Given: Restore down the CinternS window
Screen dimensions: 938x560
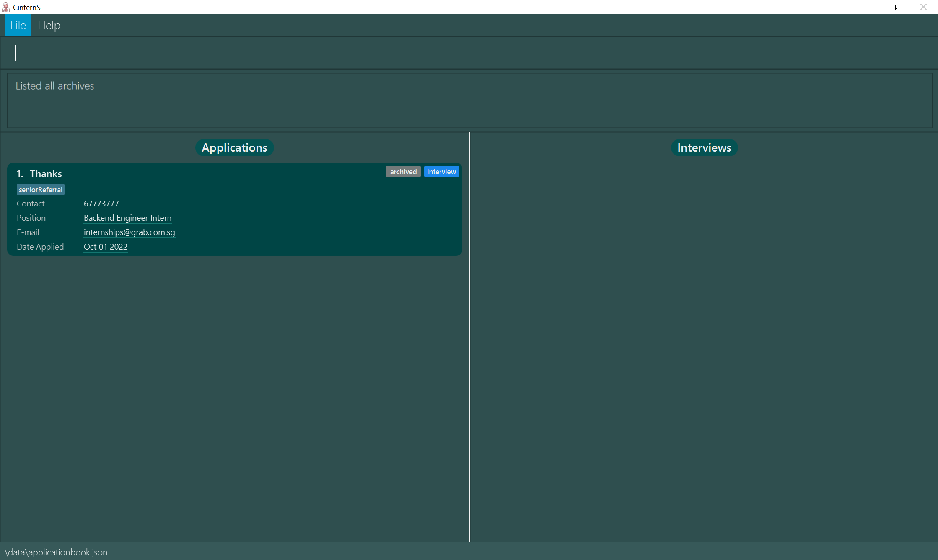Looking at the screenshot, I should (x=894, y=7).
